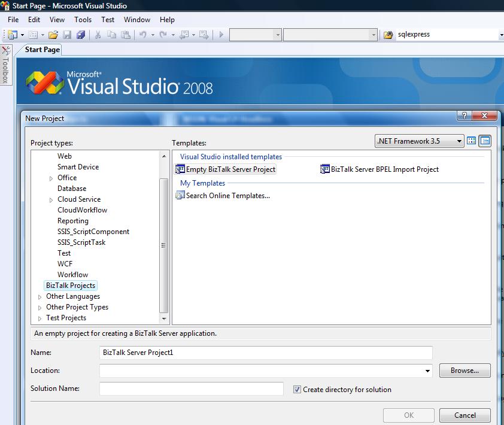Select Empty BizTalk Server Project template

(225, 169)
